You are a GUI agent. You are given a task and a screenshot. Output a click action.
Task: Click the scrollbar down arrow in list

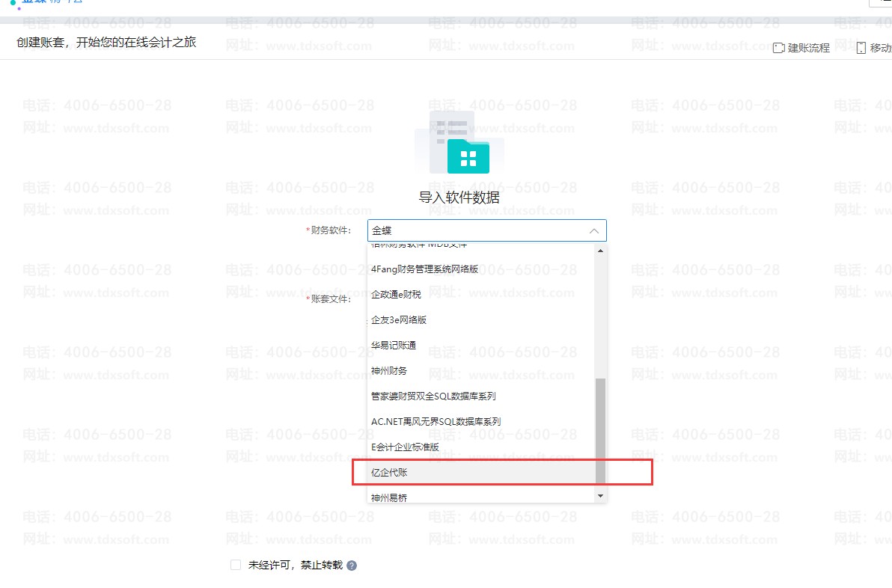tap(600, 495)
